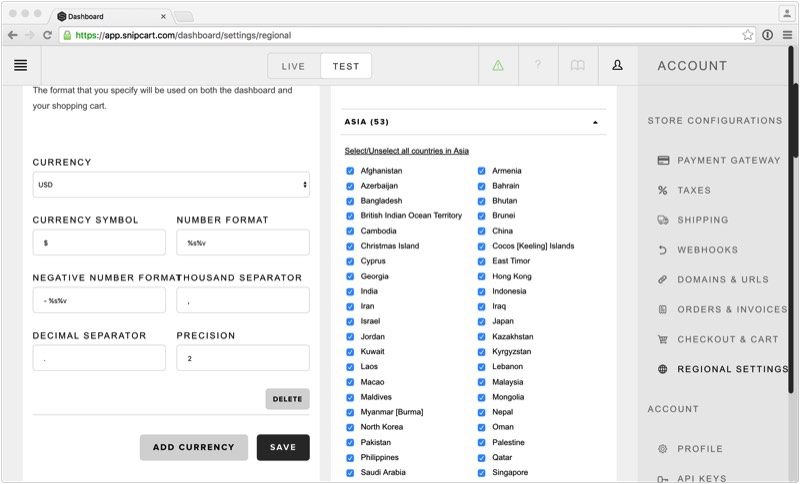
Task: Open Shipping settings
Action: 703,220
